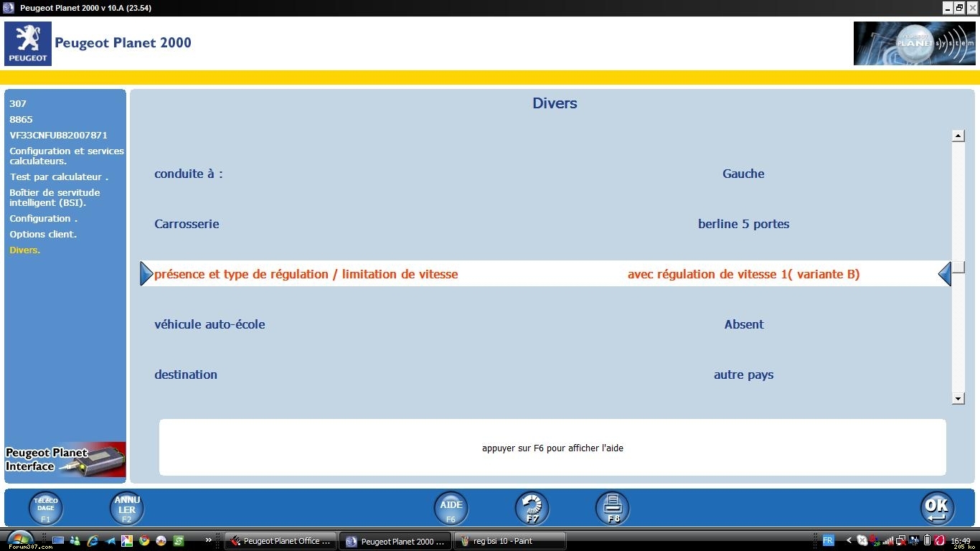This screenshot has width=980, height=551.
Task: Click the list scrollbar thumb
Action: click(958, 268)
